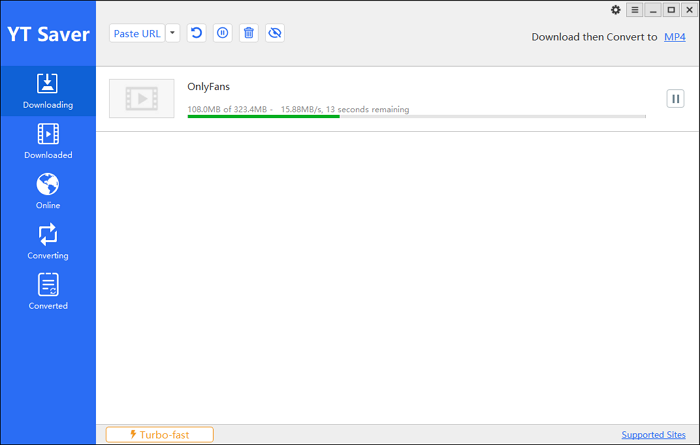Close the YT Saver window
This screenshot has width=700, height=445.
pyautogui.click(x=689, y=10)
